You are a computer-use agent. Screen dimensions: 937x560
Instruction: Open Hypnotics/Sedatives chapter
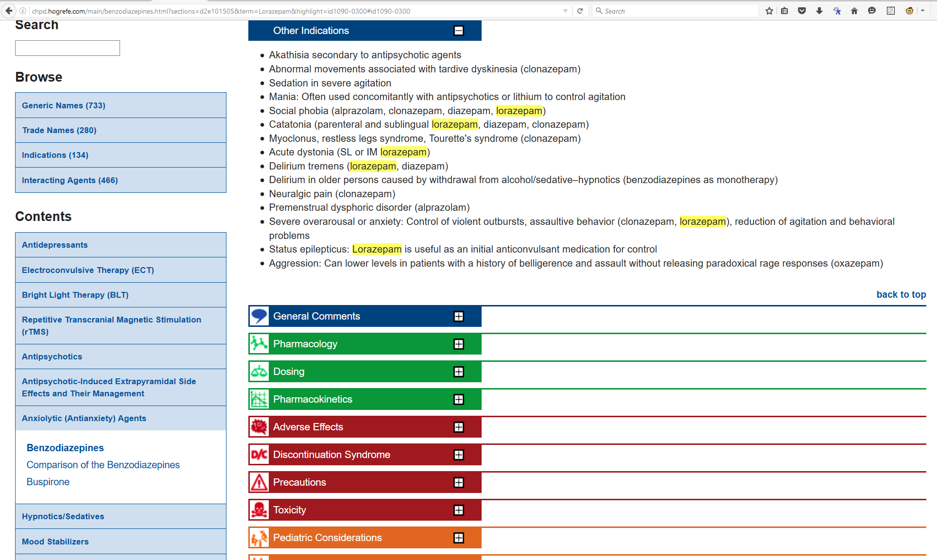[x=121, y=516]
